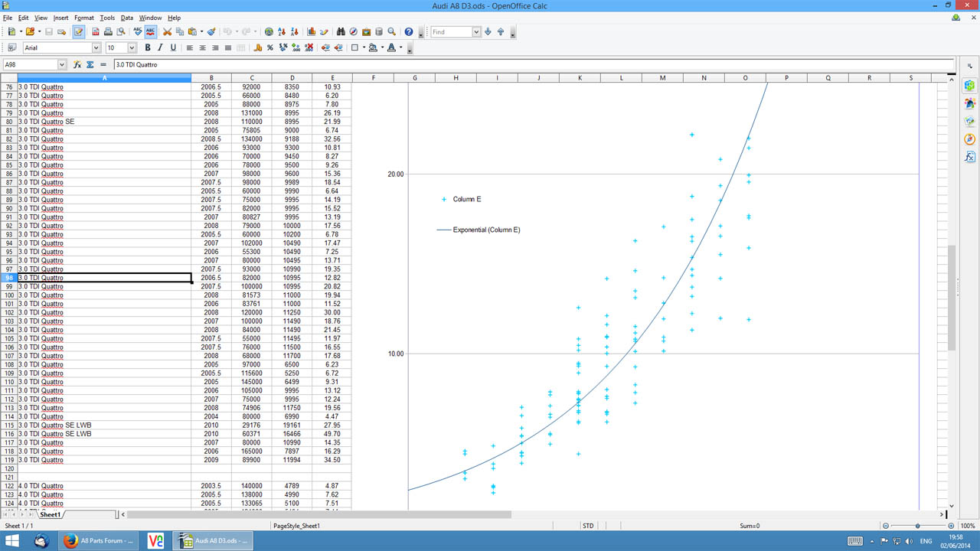980x551 pixels.
Task: Open Background Color dropdown arrow
Action: click(x=383, y=47)
